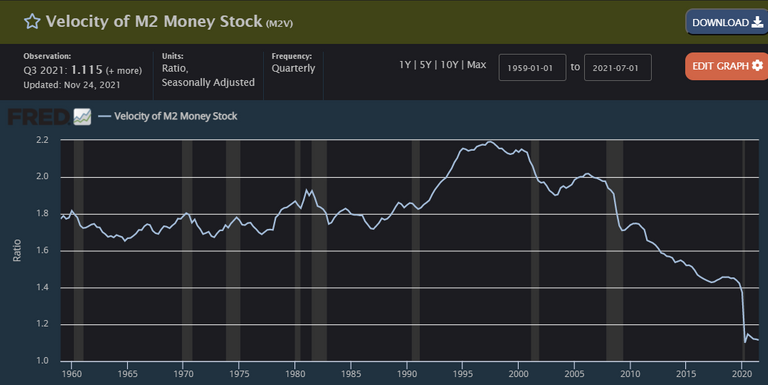
Task: Click the end date field 2021-07-01
Action: (618, 68)
